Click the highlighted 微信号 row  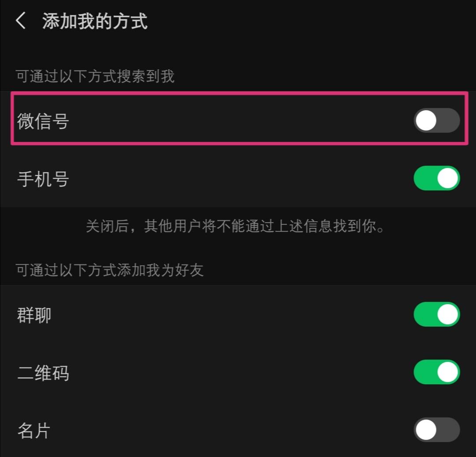click(x=176, y=121)
